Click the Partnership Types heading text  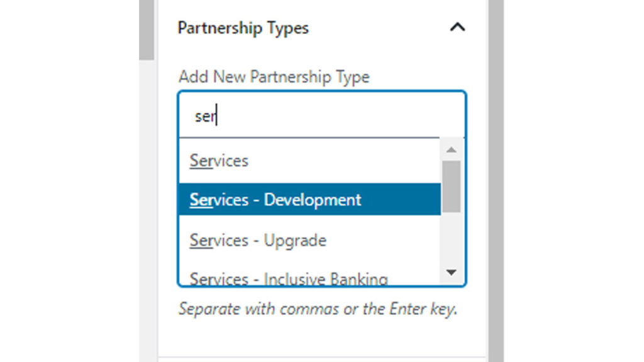pos(243,28)
